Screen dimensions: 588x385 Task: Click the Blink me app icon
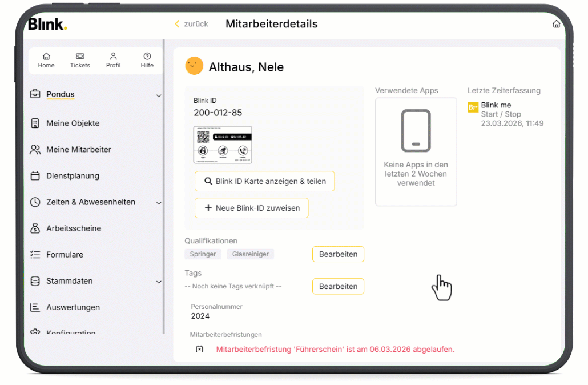pyautogui.click(x=473, y=107)
